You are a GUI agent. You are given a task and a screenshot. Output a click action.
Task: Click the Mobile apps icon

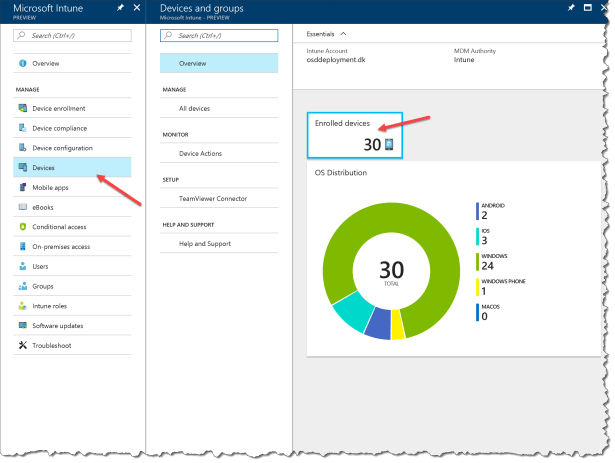(x=22, y=187)
